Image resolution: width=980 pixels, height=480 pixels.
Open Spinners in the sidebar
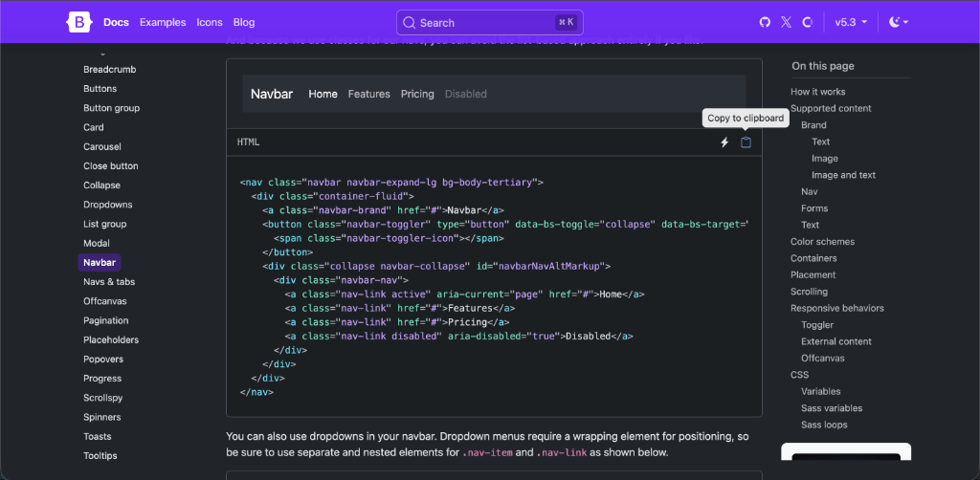(101, 417)
